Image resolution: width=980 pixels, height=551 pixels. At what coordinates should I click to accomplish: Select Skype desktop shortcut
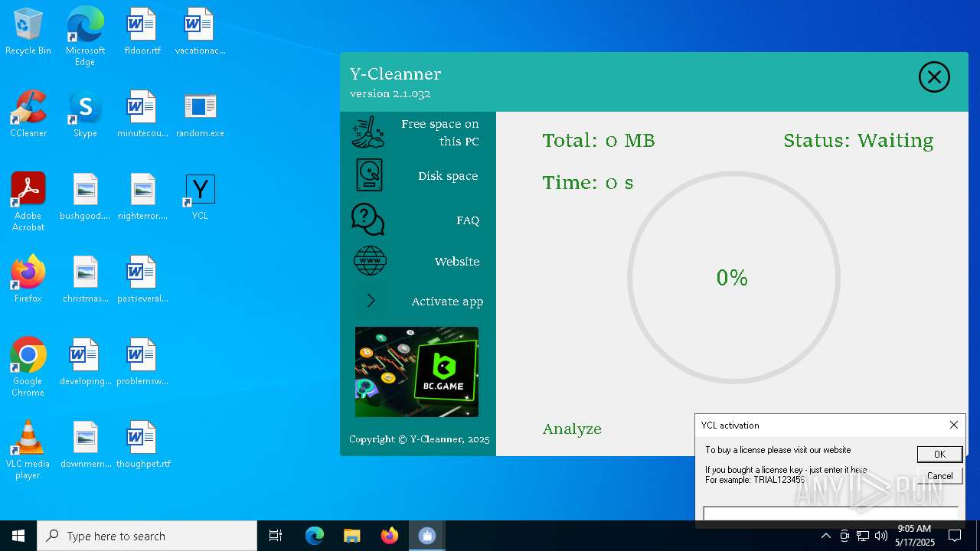tap(85, 114)
